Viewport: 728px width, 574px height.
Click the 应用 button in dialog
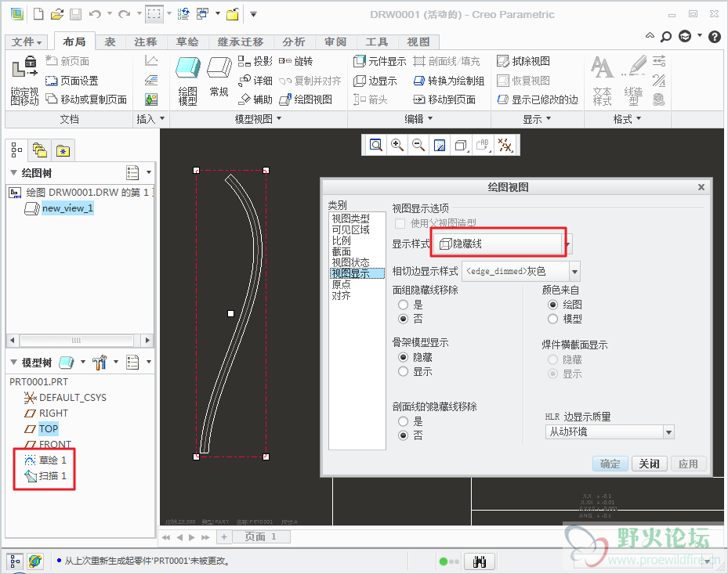[688, 464]
